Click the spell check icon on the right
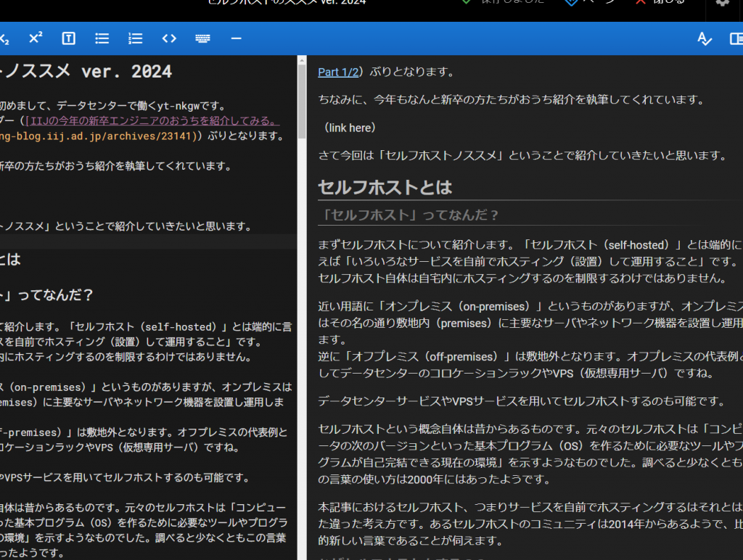Image resolution: width=743 pixels, height=560 pixels. 705,38
